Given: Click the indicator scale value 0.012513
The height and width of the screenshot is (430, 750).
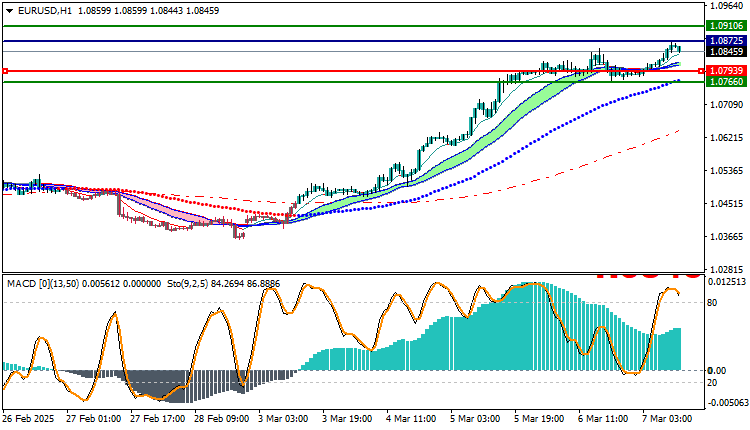Looking at the screenshot, I should coord(727,282).
